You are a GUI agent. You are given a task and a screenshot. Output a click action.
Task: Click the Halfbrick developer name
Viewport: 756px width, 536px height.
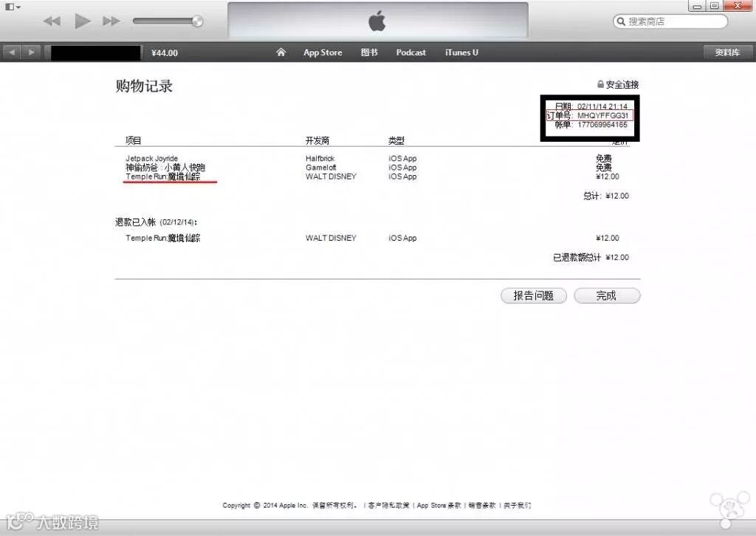tap(320, 158)
